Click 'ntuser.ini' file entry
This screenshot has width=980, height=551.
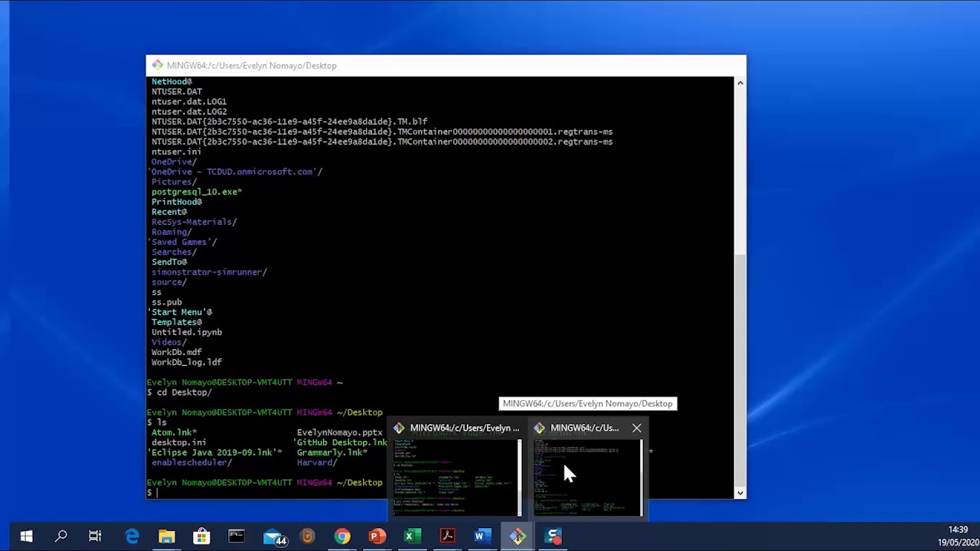click(177, 152)
